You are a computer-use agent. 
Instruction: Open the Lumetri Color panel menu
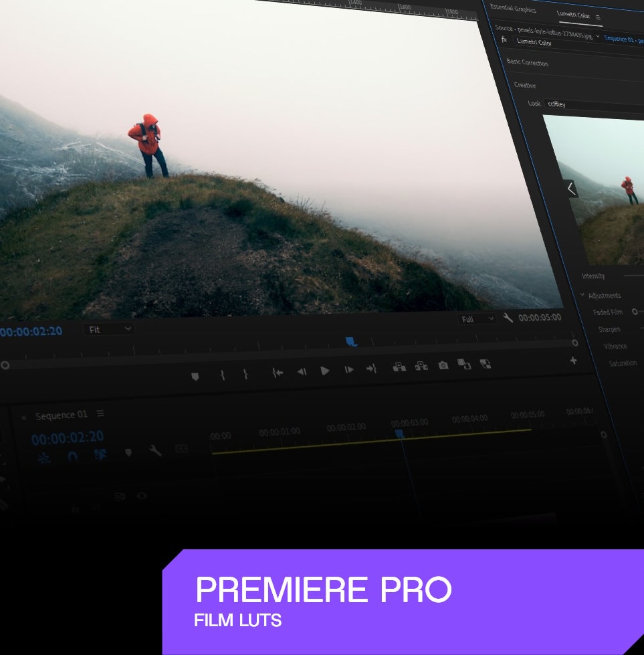(x=599, y=18)
